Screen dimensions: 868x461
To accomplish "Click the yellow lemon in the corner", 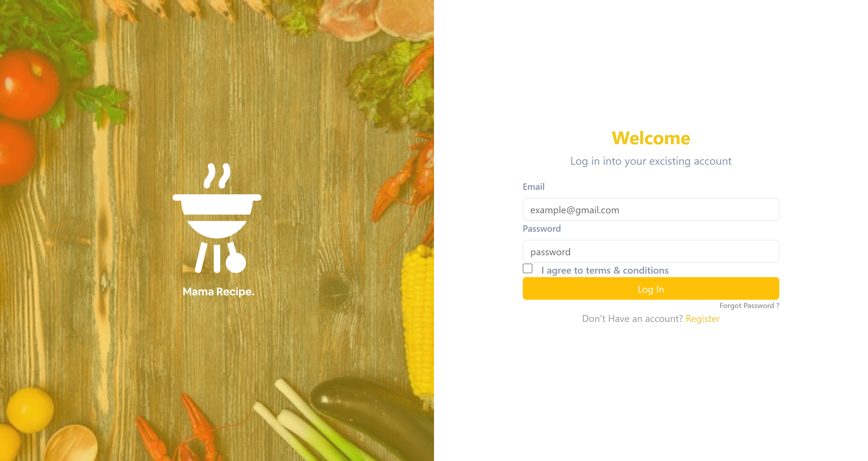I will coord(30,410).
